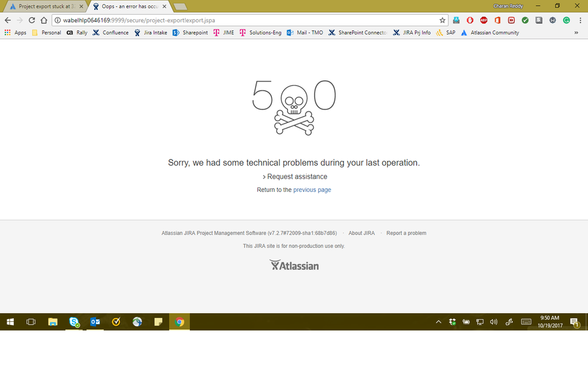The image size is (588, 376).
Task: Open the Sharepoint bookmark
Action: (x=190, y=32)
